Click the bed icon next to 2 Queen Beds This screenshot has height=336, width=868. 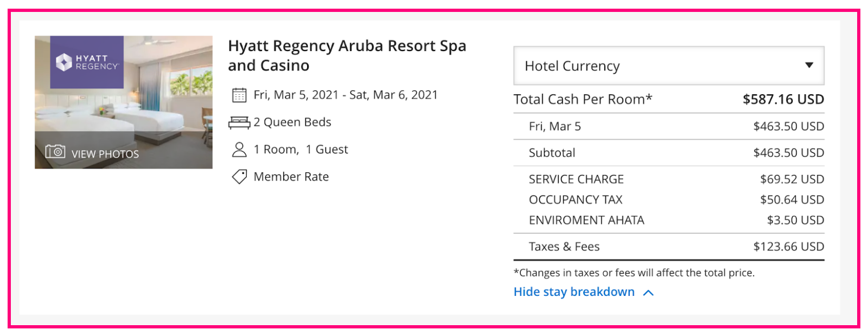(x=239, y=122)
